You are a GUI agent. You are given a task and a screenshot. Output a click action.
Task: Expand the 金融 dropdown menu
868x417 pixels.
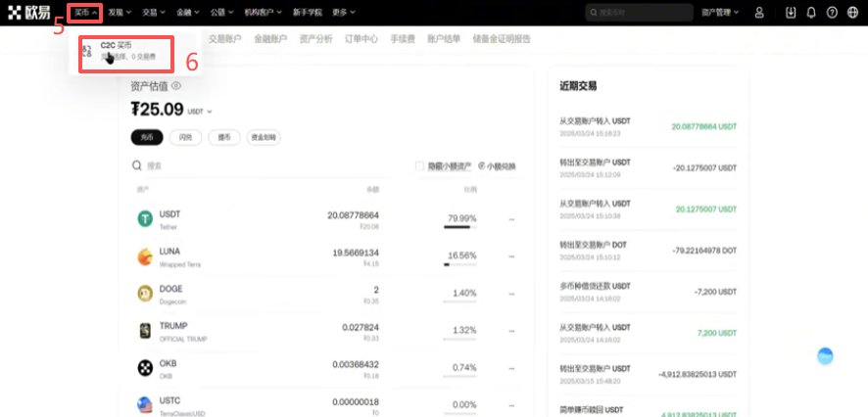tap(188, 12)
